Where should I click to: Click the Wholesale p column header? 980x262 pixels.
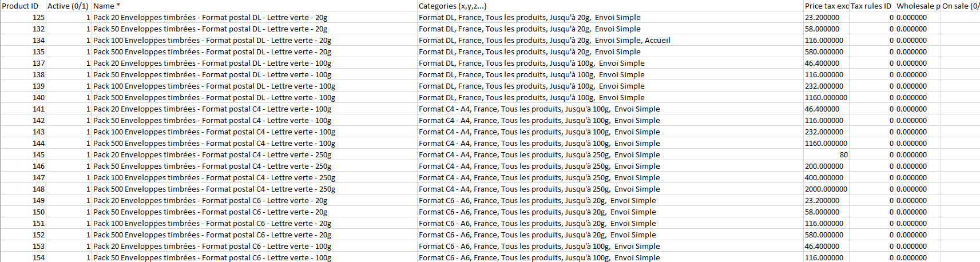(x=918, y=6)
